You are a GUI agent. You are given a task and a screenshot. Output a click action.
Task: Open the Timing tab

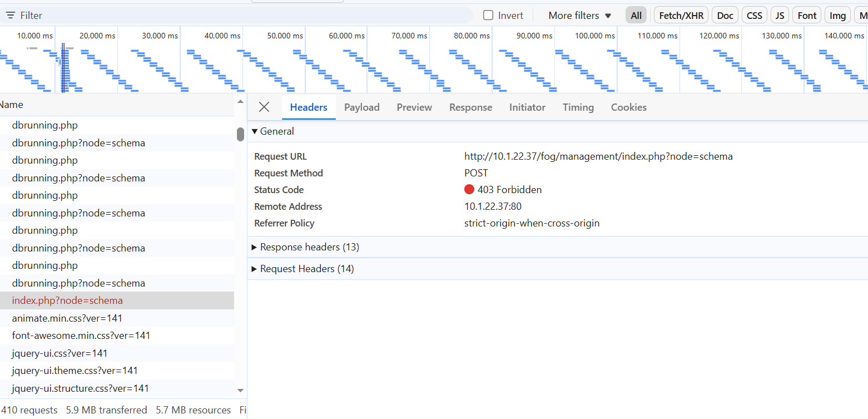[578, 107]
